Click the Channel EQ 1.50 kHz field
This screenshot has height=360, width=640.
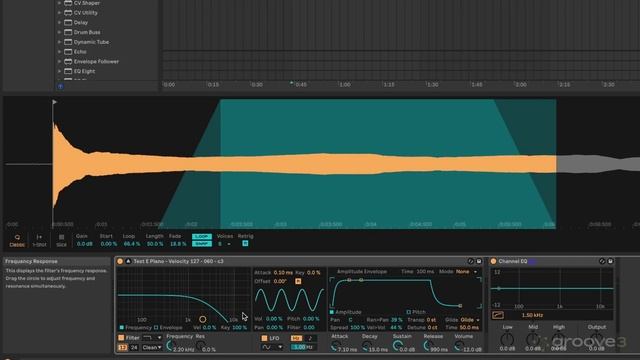(x=532, y=315)
